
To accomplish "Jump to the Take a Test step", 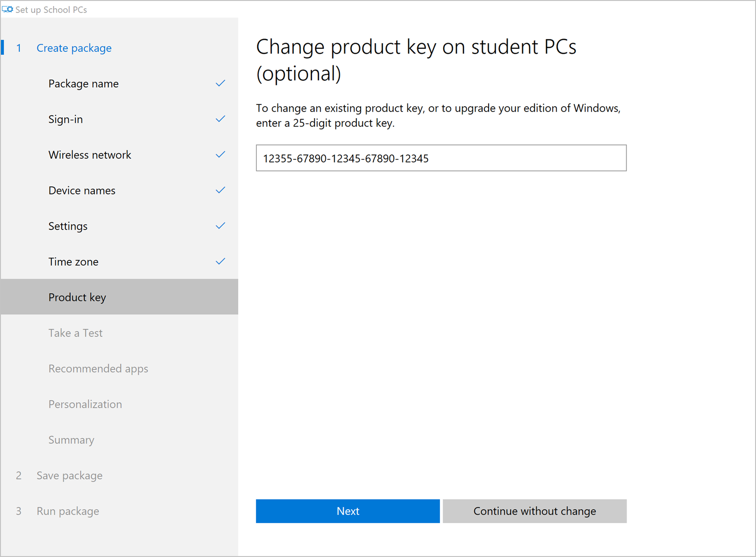I will click(76, 333).
